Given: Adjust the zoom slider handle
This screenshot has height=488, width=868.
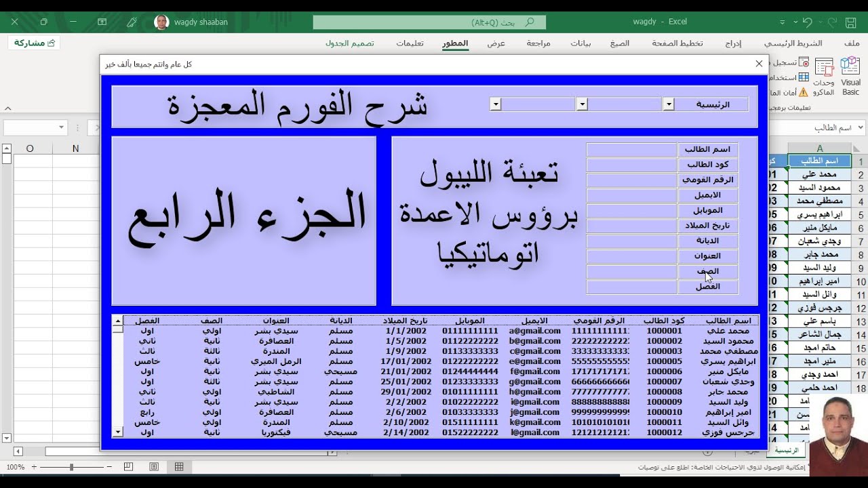Looking at the screenshot, I should 71,467.
